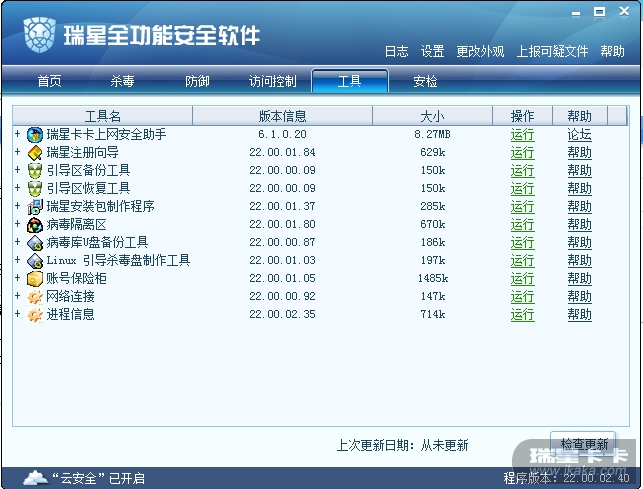This screenshot has width=643, height=489.
Task: Click the cloud security icon in status bar
Action: pyautogui.click(x=35, y=478)
